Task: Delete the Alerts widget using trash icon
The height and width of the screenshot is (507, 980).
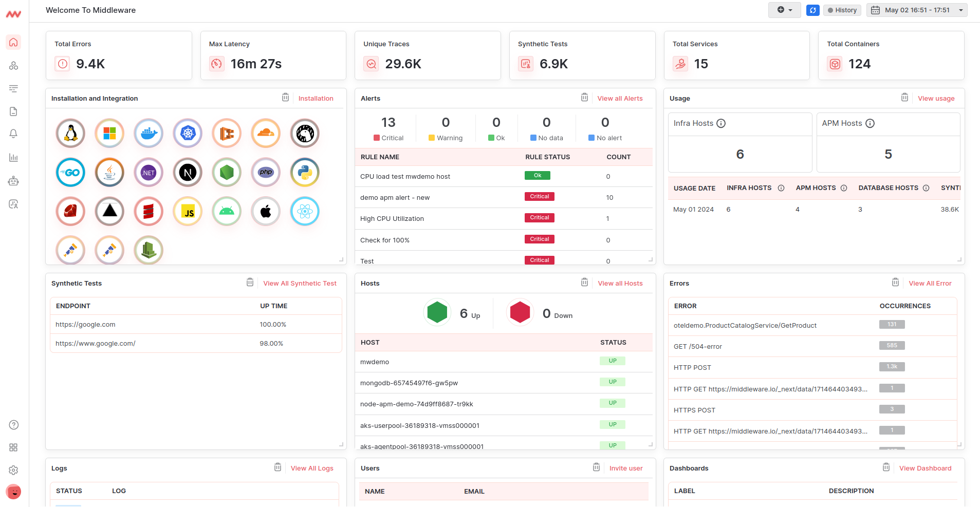Action: [x=584, y=98]
